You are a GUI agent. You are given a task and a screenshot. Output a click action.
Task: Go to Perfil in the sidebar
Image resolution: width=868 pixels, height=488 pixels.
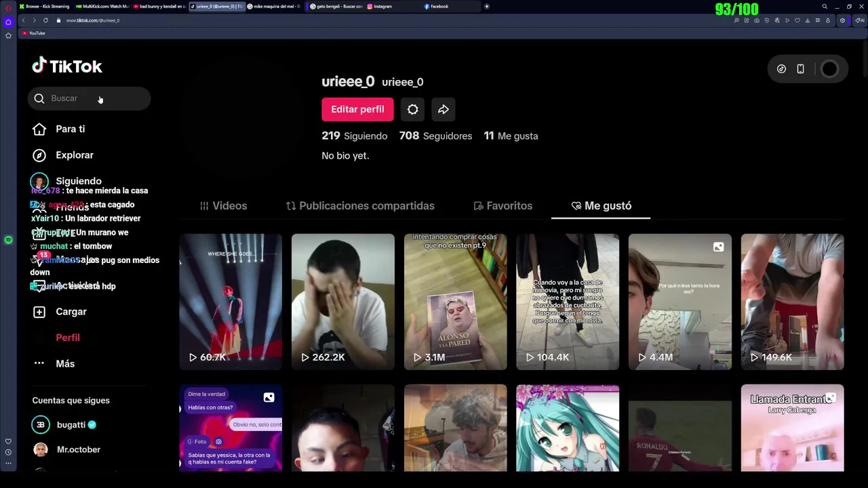pyautogui.click(x=68, y=338)
